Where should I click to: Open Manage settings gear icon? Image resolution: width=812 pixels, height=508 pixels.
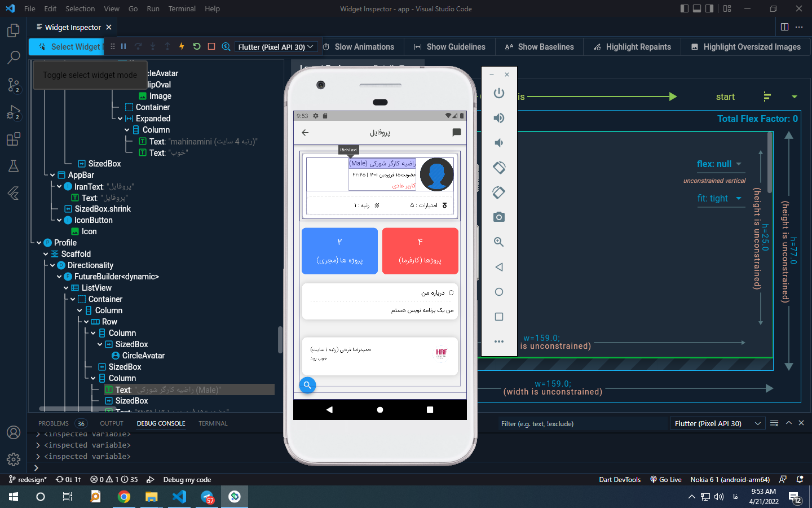click(14, 459)
